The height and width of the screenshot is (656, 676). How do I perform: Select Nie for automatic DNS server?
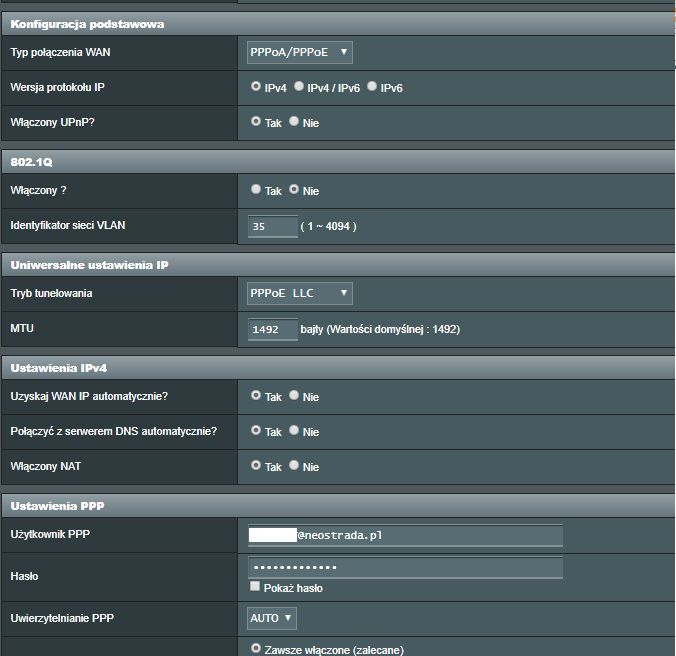click(294, 431)
